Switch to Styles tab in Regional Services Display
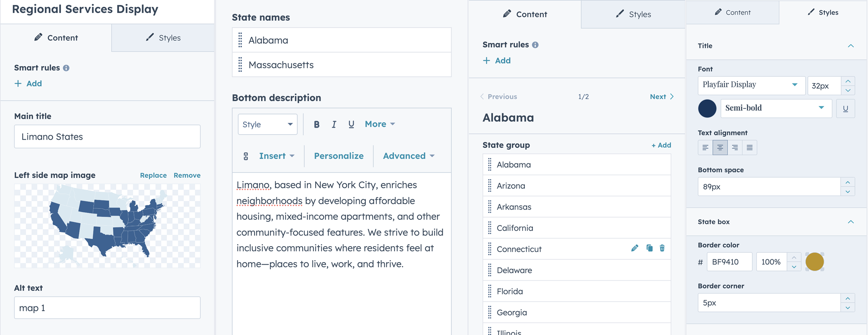 (x=163, y=38)
